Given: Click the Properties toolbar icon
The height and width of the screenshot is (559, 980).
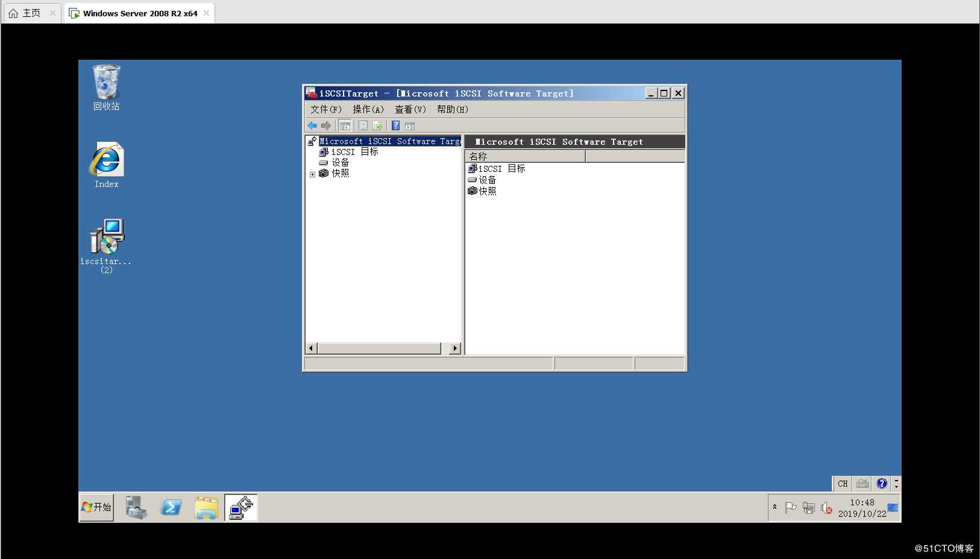Looking at the screenshot, I should [x=363, y=125].
